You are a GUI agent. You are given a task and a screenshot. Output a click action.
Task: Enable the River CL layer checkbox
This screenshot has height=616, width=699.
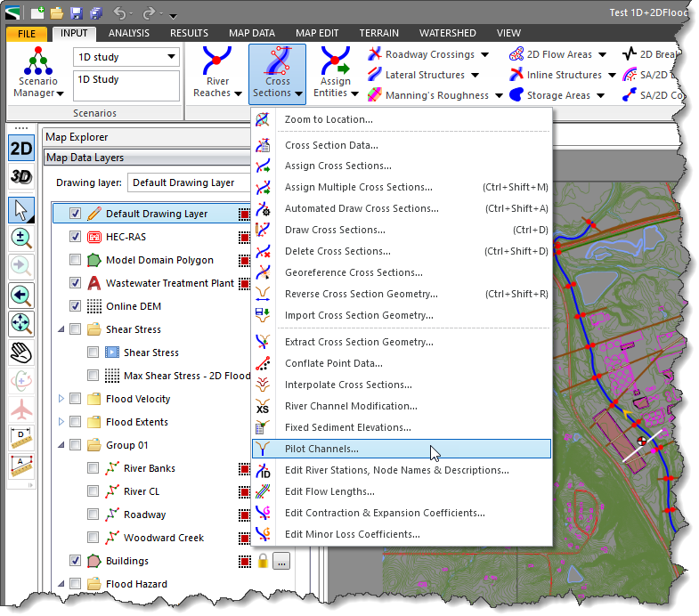pos(93,491)
